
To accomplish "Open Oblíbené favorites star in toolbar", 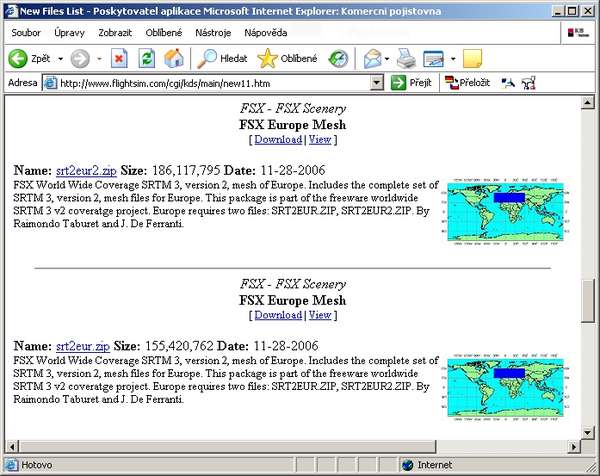I will [x=267, y=59].
